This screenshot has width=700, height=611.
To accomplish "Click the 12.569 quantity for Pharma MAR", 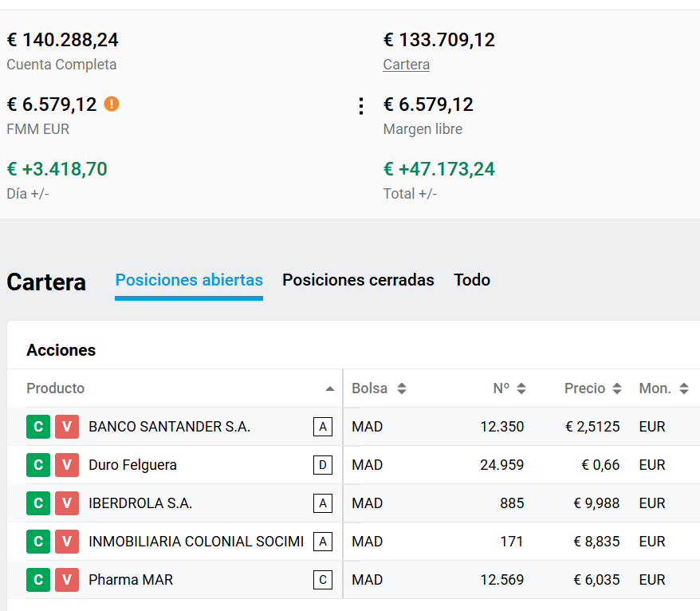I will tap(501, 580).
